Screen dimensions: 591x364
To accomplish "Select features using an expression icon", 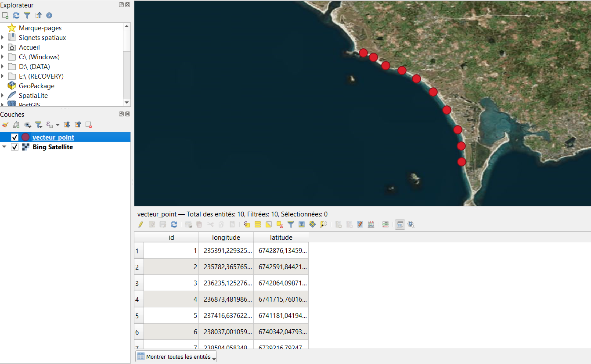I will point(247,224).
